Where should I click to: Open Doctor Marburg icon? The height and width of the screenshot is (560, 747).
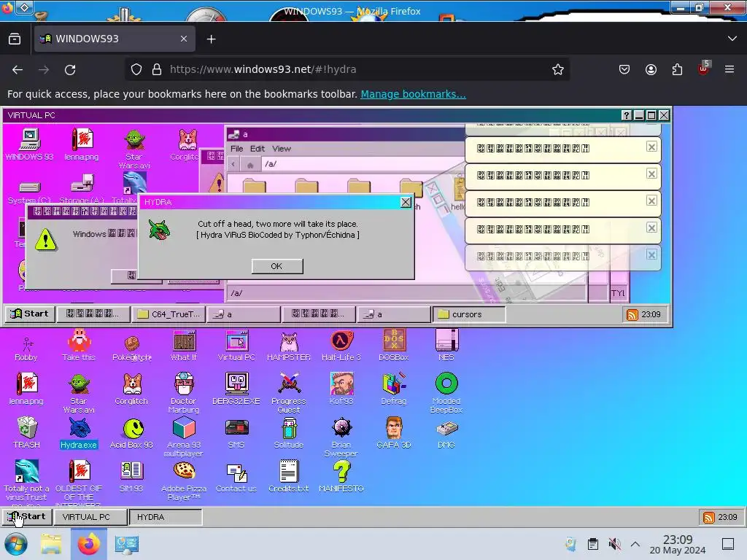tap(184, 393)
